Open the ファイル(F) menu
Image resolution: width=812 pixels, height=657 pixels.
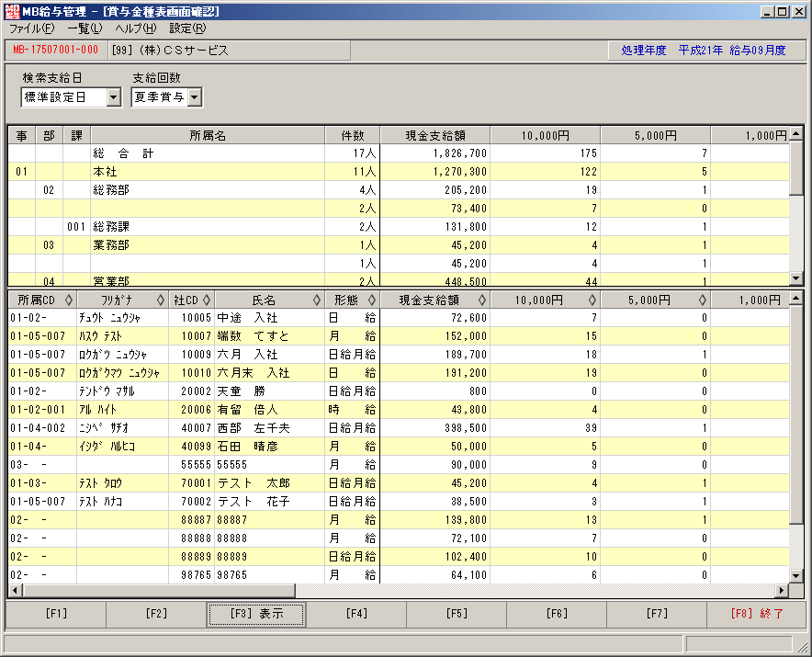coord(31,28)
